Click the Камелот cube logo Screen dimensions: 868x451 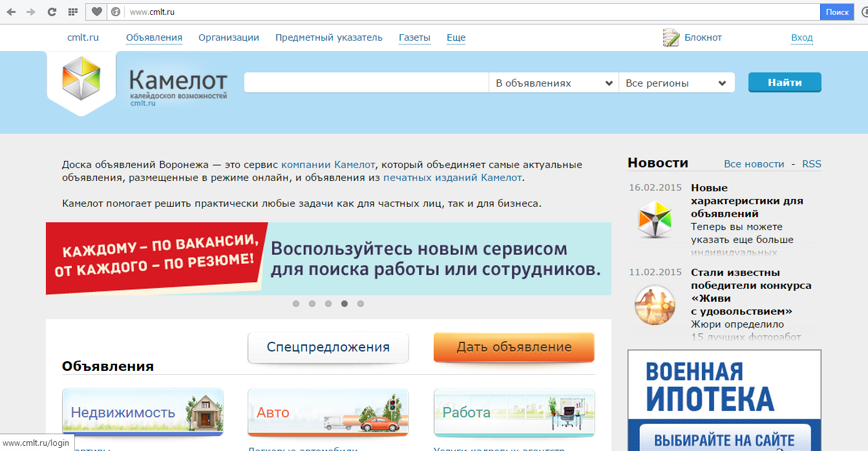81,79
